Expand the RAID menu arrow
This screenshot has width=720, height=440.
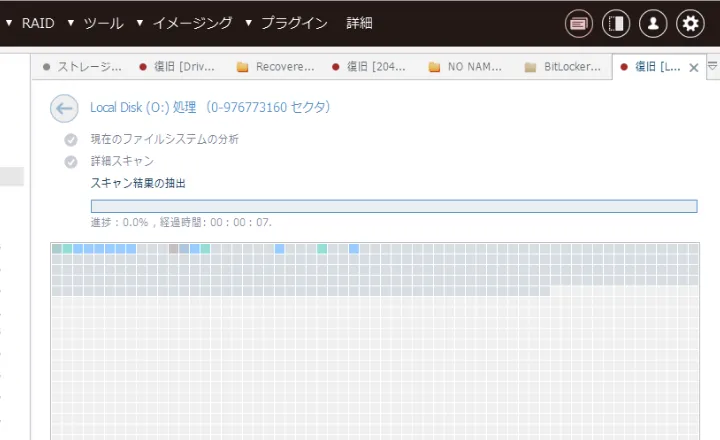coord(9,23)
